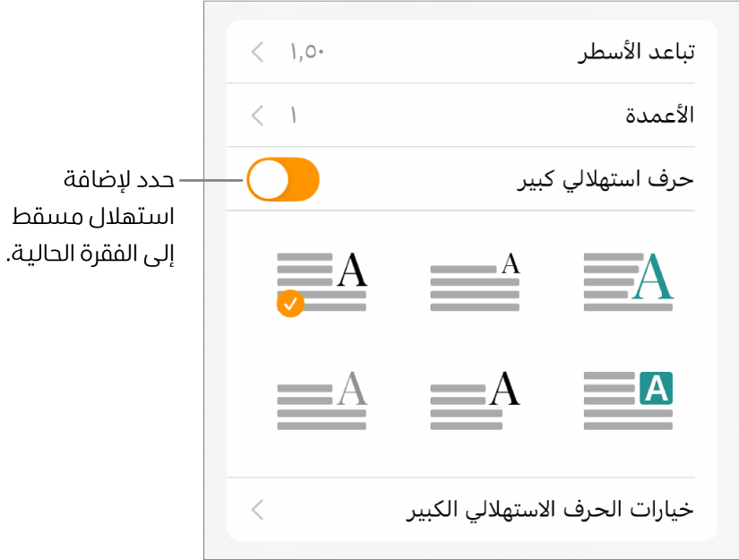Select the gray A drop cap style
This screenshot has width=739, height=560.
[x=322, y=401]
